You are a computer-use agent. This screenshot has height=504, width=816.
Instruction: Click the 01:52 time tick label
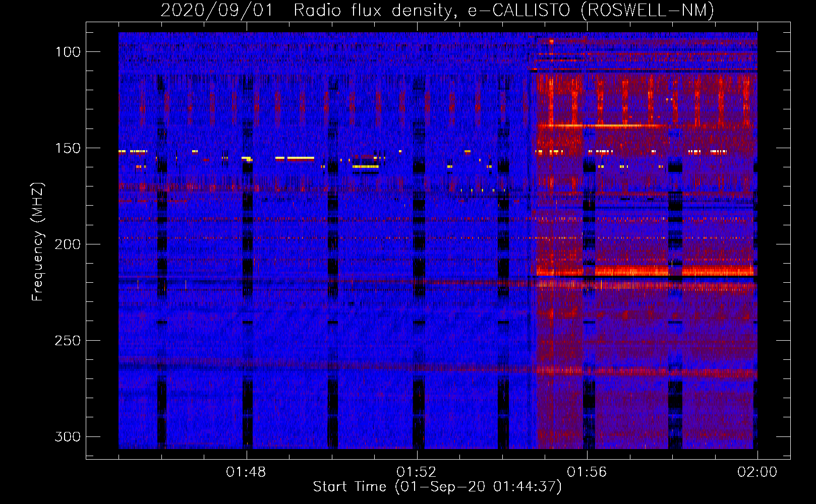point(417,472)
